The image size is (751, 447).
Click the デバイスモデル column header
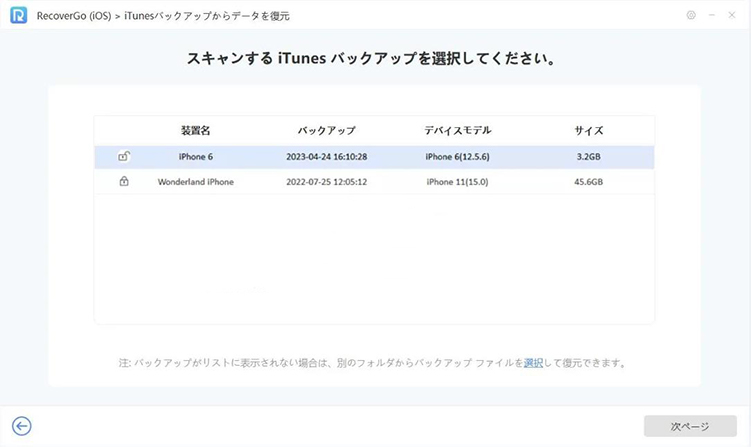tap(457, 130)
